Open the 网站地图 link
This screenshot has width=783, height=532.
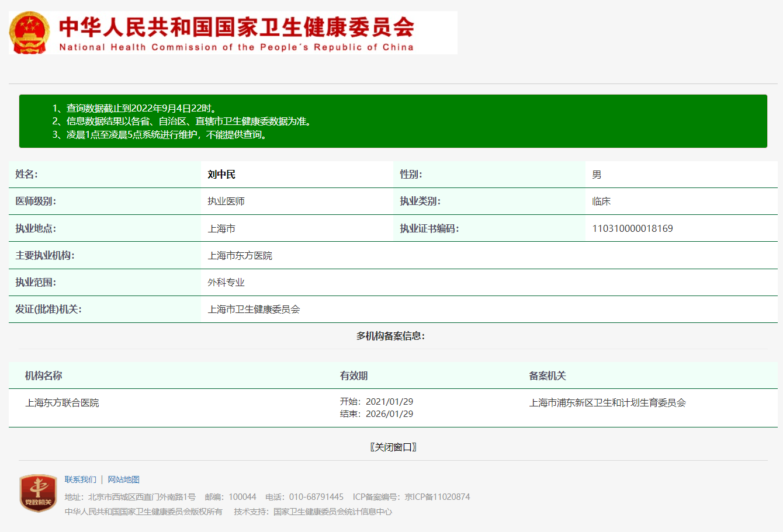point(124,479)
